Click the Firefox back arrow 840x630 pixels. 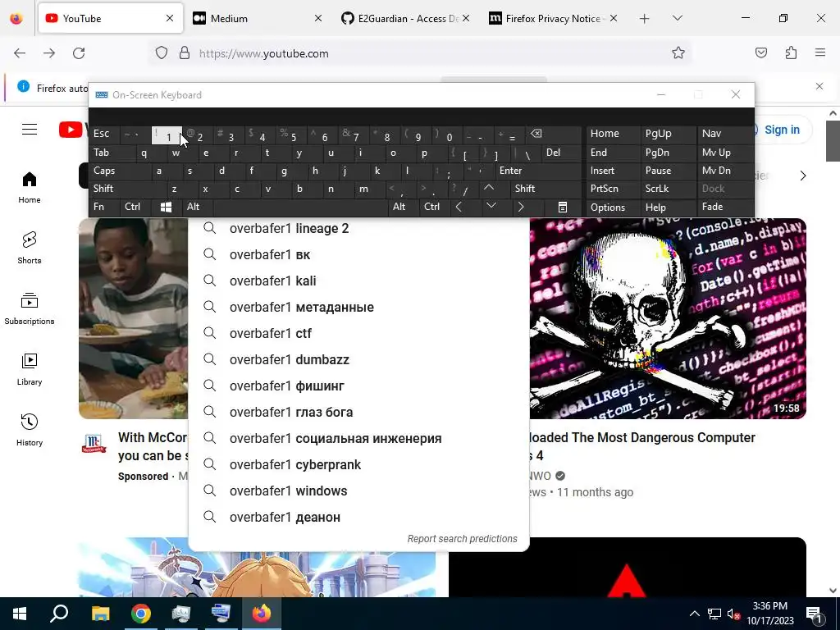point(20,53)
